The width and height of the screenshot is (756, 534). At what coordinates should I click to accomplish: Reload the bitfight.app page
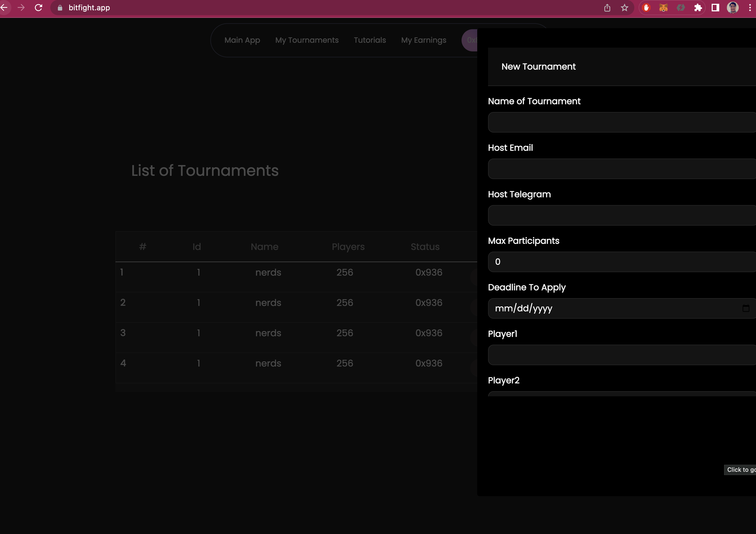[38, 8]
